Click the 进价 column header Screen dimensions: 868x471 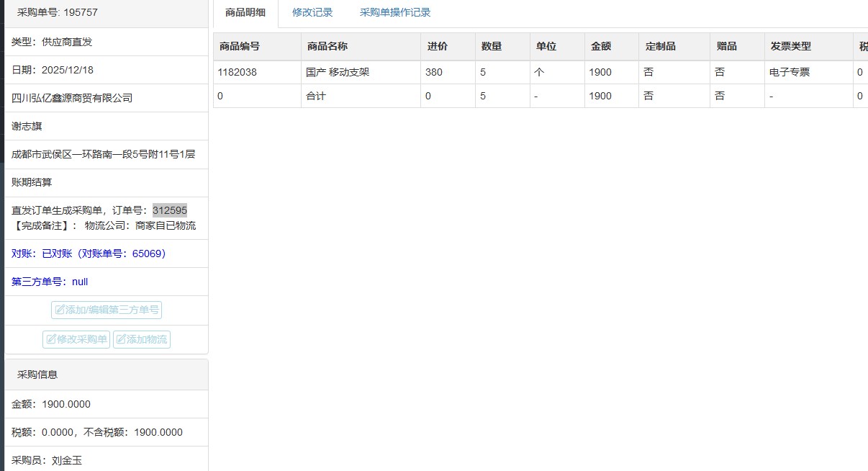437,46
